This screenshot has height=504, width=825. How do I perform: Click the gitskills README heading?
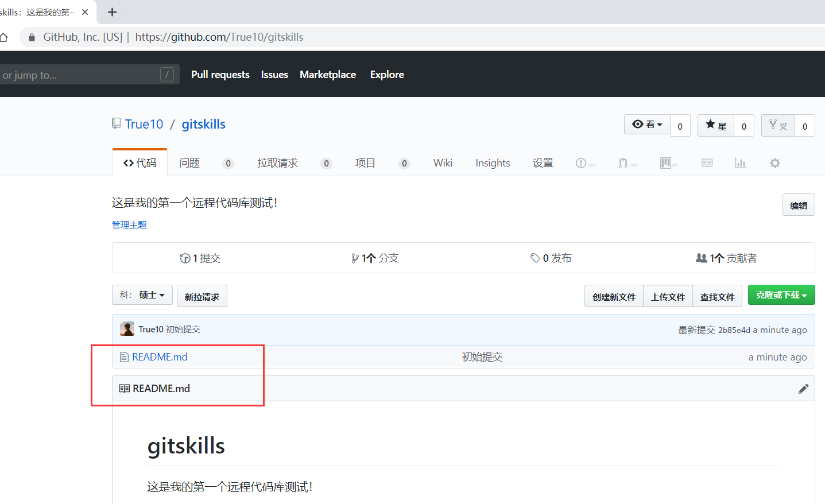point(186,446)
